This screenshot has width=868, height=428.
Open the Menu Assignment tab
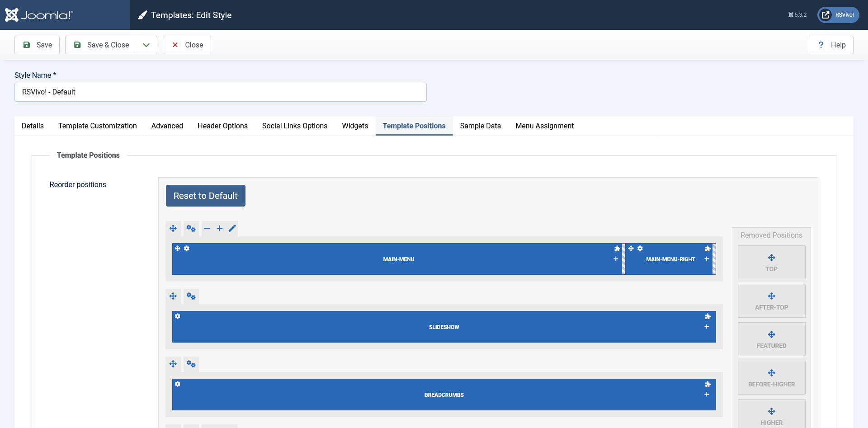click(544, 126)
